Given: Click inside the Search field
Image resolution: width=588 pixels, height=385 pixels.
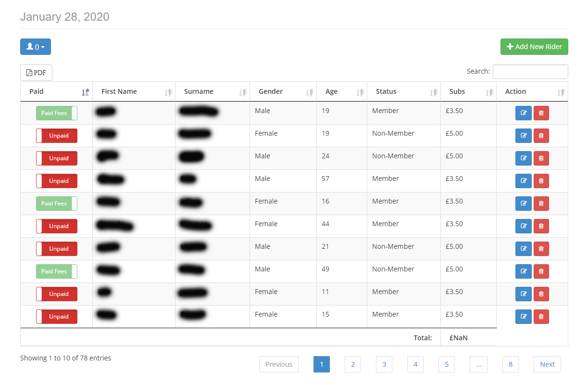Looking at the screenshot, I should point(530,71).
